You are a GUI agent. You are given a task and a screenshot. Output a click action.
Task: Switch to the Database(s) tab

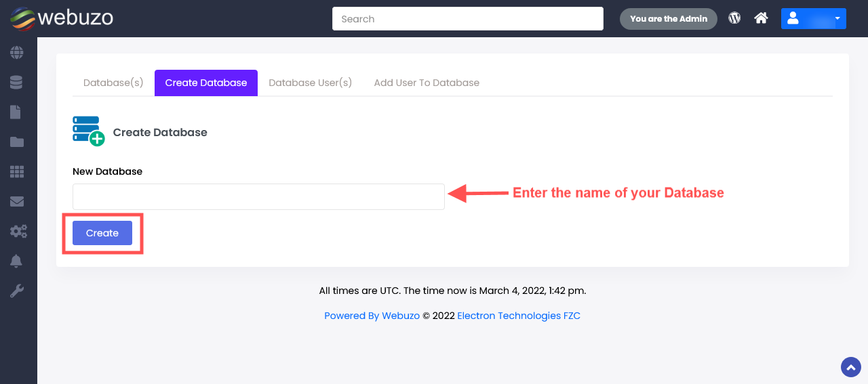pyautogui.click(x=113, y=83)
